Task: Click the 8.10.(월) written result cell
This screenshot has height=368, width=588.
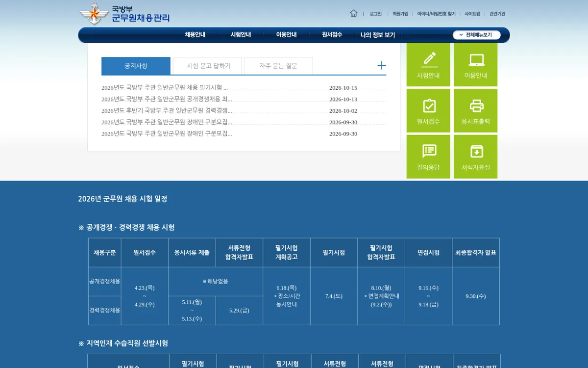Action: pos(381,296)
